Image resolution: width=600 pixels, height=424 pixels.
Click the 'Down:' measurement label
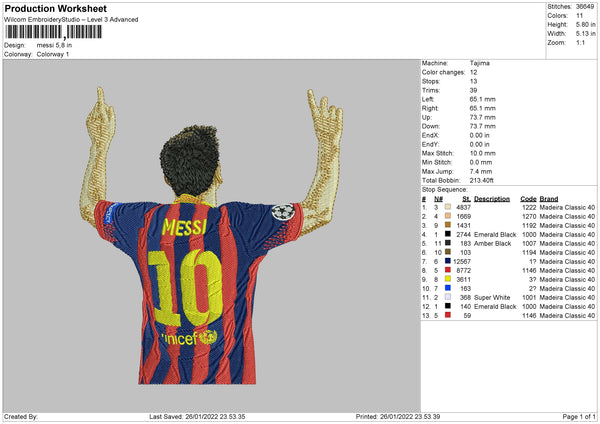(x=430, y=126)
